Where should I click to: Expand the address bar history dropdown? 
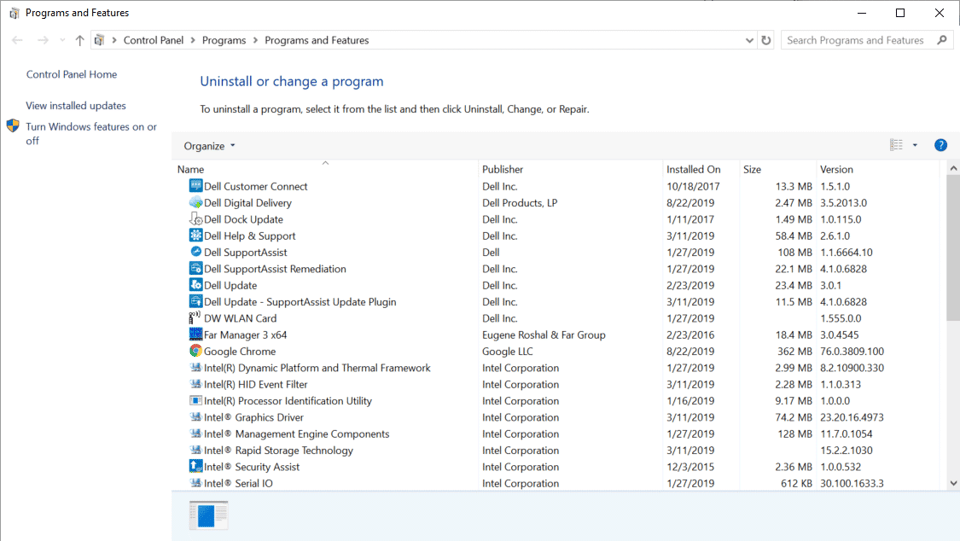[x=749, y=40]
